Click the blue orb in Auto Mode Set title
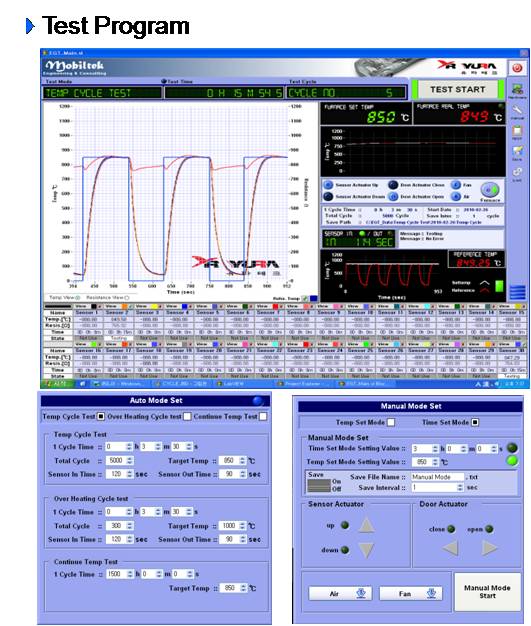The height and width of the screenshot is (626, 531). tap(258, 400)
